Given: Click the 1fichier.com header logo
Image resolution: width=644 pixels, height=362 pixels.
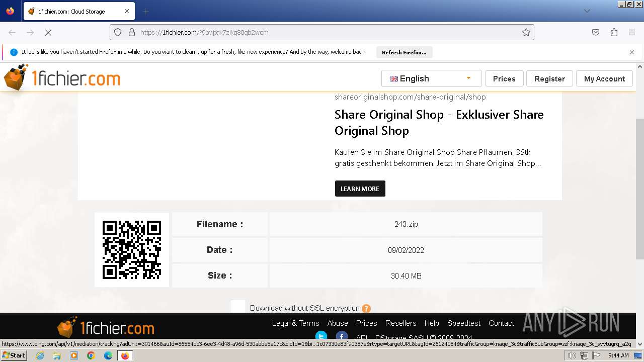Looking at the screenshot, I should click(62, 78).
